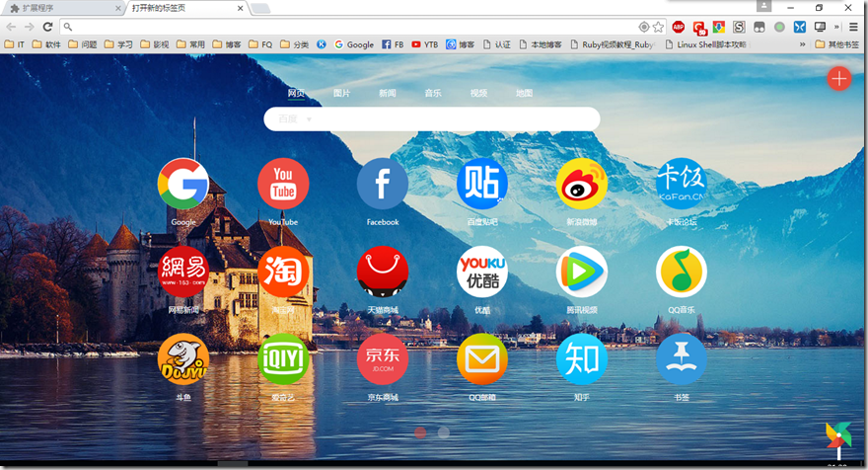This screenshot has height=470, width=868.
Task: Reload the page with the refresh button
Action: pyautogui.click(x=47, y=27)
